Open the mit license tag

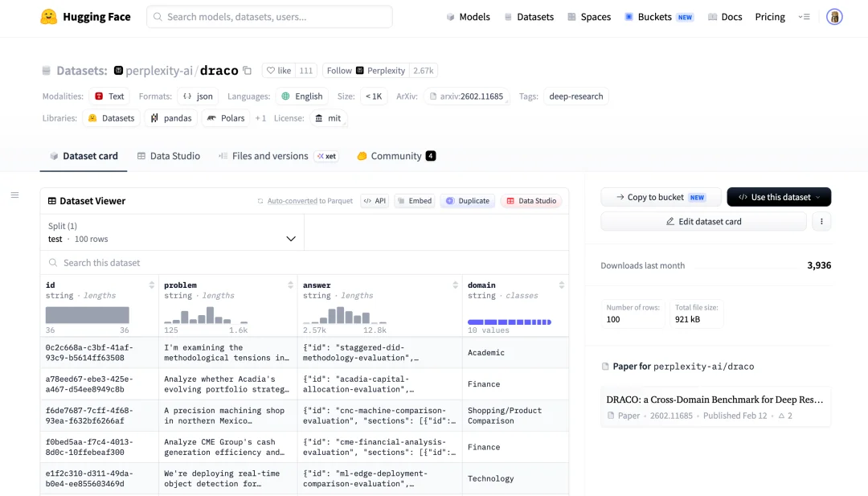328,118
